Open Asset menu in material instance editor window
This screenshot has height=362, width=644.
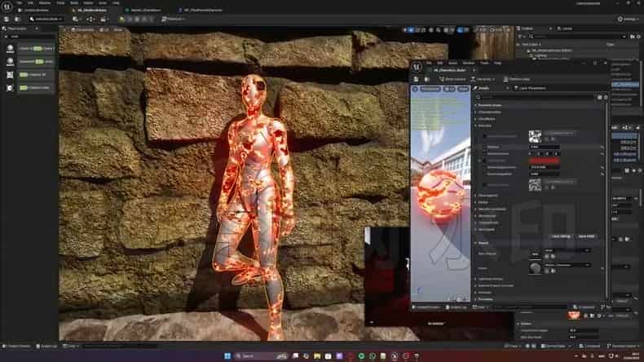[452, 63]
